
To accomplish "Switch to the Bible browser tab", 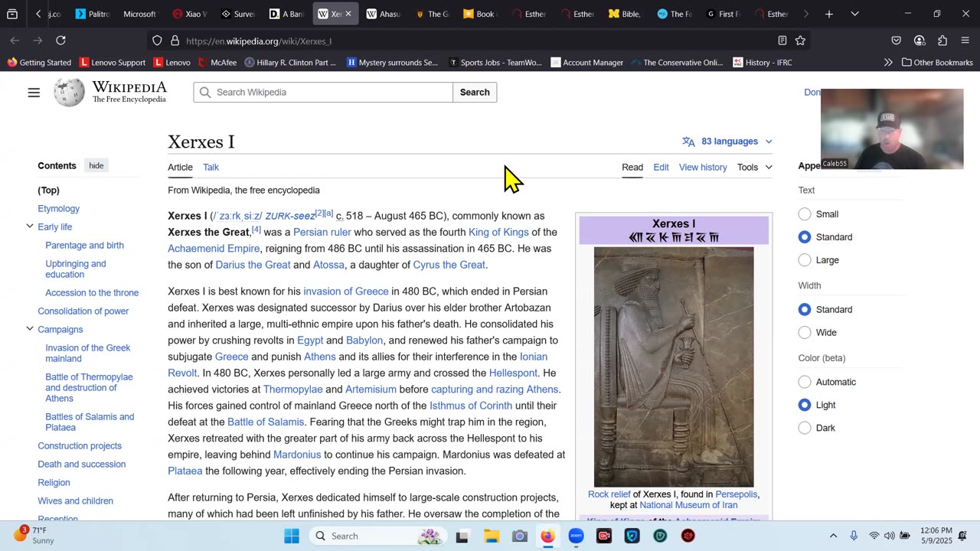I will [x=624, y=14].
